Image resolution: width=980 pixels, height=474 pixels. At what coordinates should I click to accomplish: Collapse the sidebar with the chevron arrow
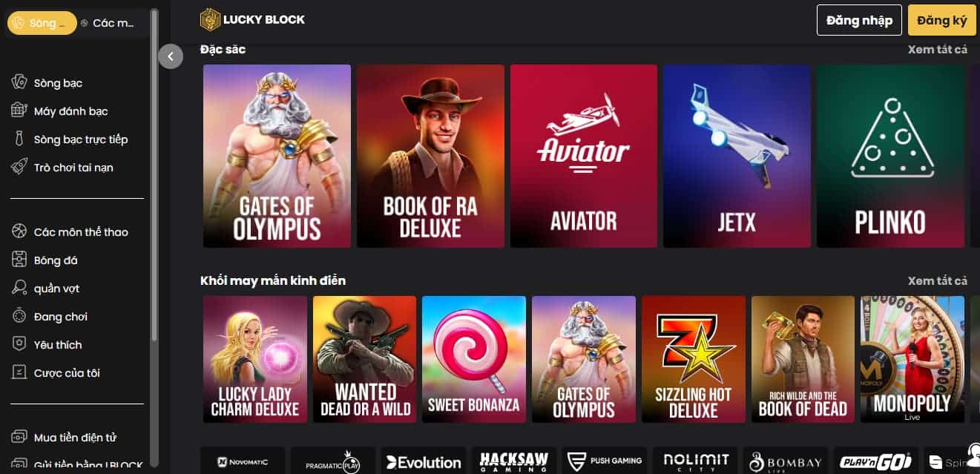[x=171, y=56]
